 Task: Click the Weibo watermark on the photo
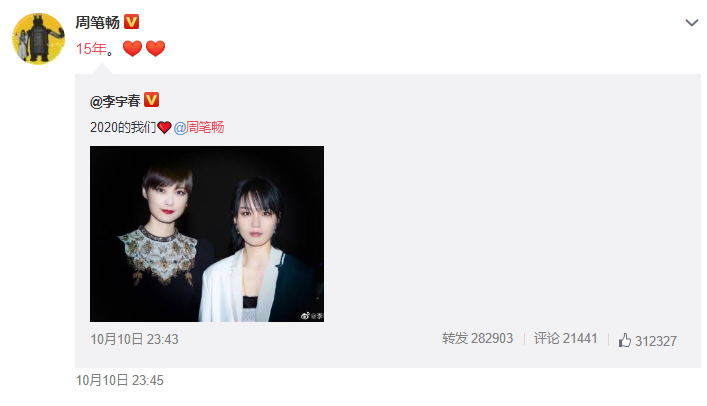point(312,316)
